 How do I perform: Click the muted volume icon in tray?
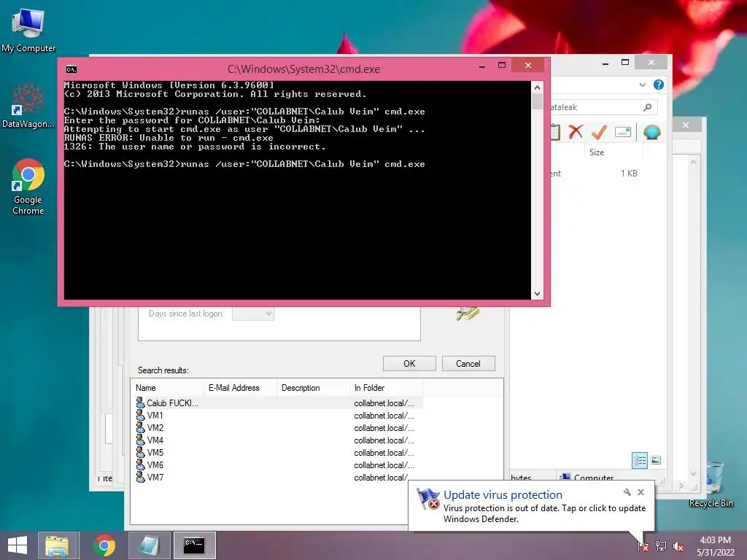(x=678, y=546)
